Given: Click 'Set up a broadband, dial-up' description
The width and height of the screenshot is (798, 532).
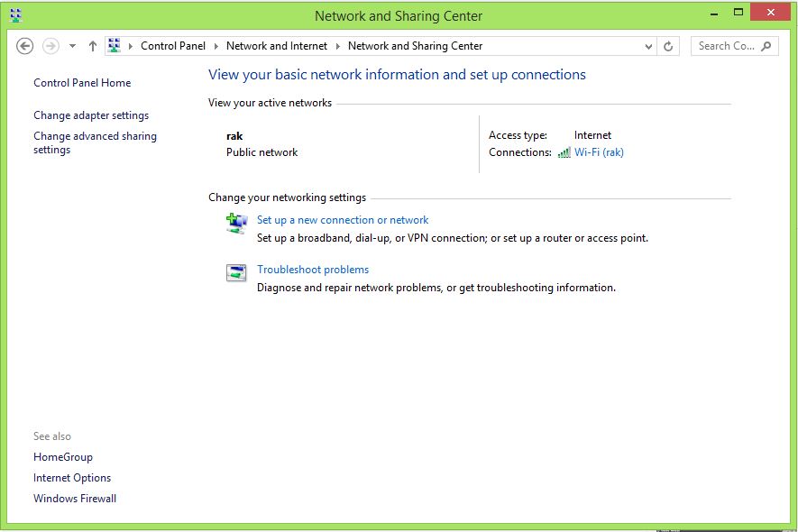Looking at the screenshot, I should (x=453, y=238).
